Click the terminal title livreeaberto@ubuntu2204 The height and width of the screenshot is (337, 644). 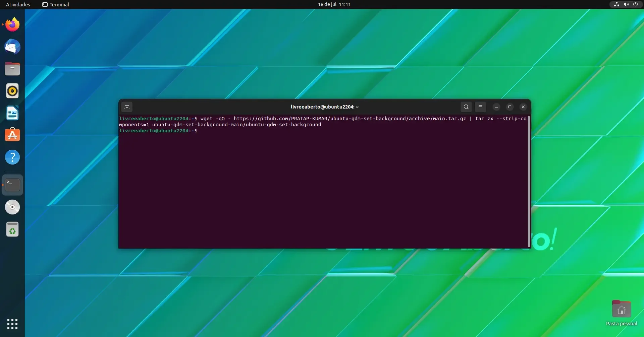pyautogui.click(x=324, y=107)
